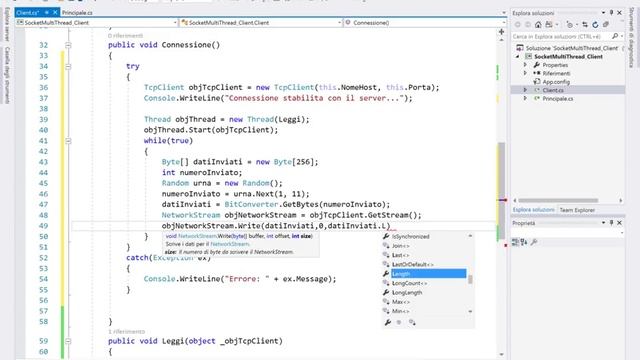Screen dimensions: 640x360
Task: Click wrench icon next to LongLength suggestion
Action: [x=386, y=292]
